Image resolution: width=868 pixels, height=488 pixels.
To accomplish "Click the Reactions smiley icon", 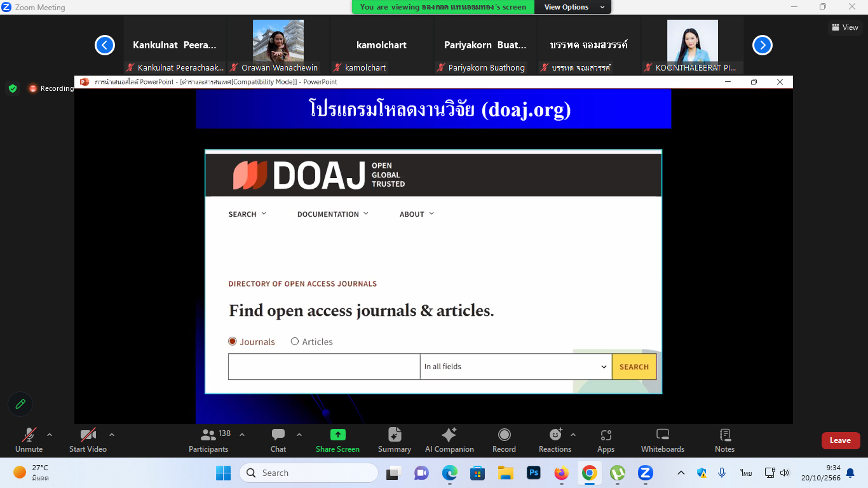I will point(555,435).
